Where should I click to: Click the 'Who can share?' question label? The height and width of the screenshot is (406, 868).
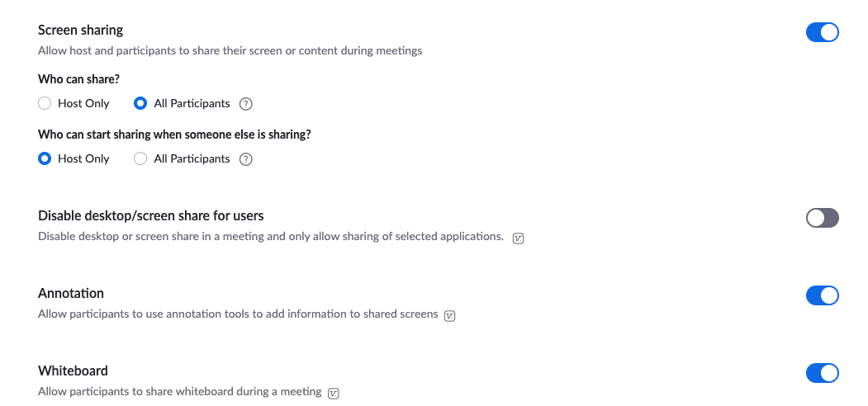(79, 79)
